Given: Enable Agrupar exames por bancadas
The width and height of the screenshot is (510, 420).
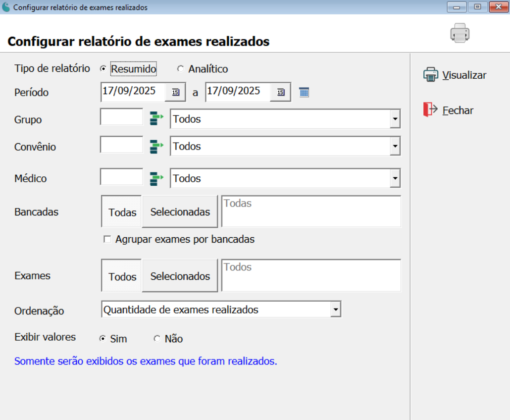Looking at the screenshot, I should pyautogui.click(x=106, y=239).
